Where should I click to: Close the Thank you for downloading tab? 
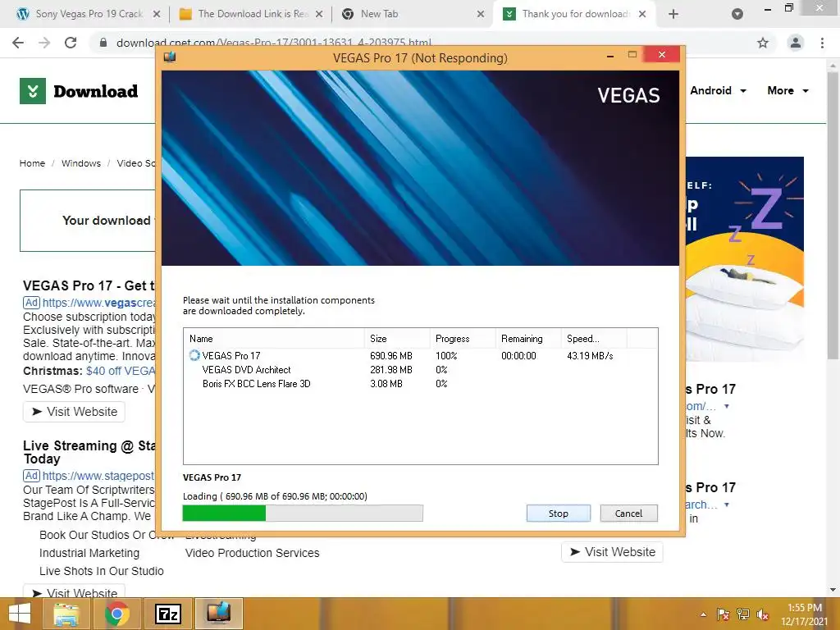(x=641, y=14)
